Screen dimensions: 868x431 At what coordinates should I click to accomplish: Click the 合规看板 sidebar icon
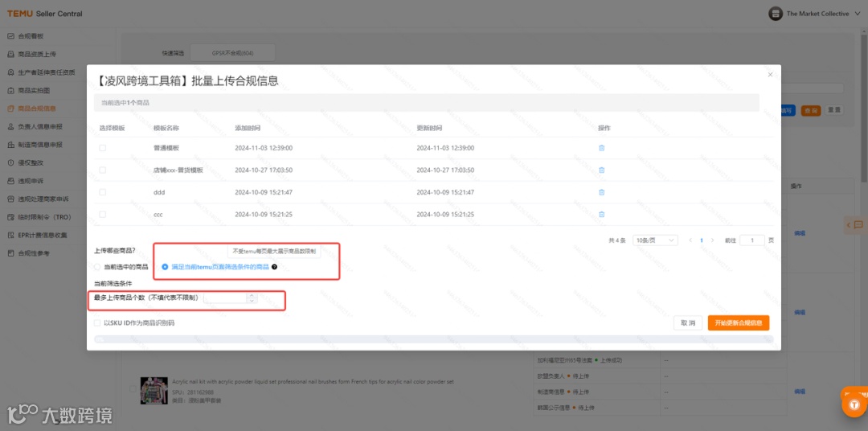click(11, 36)
